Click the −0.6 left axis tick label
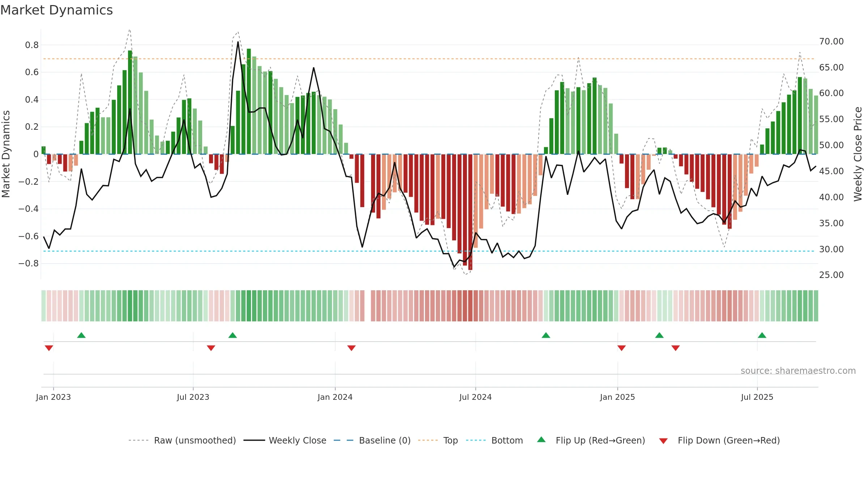Image resolution: width=868 pixels, height=488 pixels. (x=29, y=236)
